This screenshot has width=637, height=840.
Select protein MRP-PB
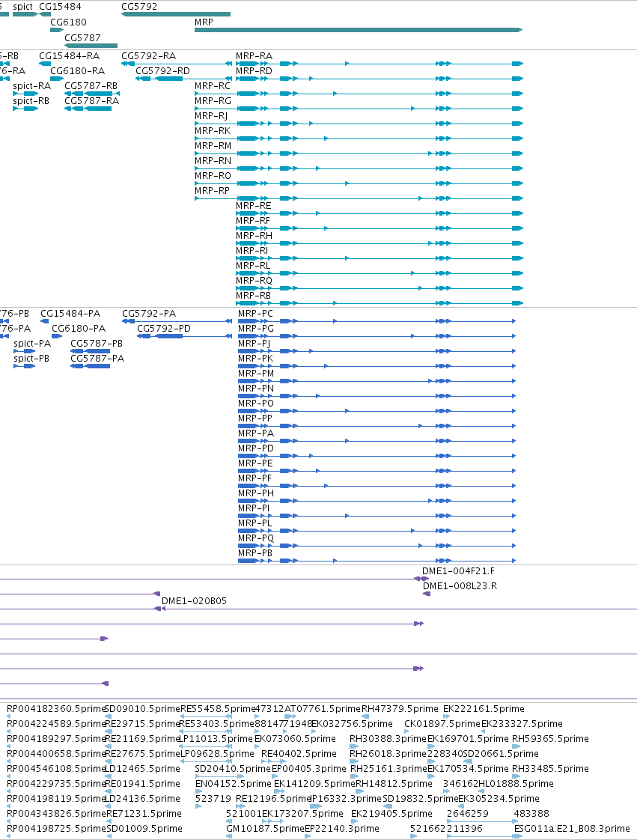coord(255,554)
